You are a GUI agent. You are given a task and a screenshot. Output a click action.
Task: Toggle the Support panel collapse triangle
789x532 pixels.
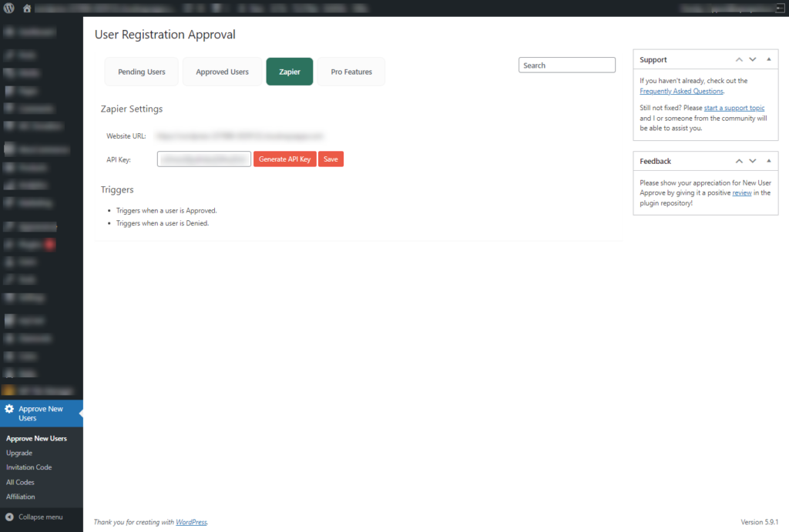point(769,59)
